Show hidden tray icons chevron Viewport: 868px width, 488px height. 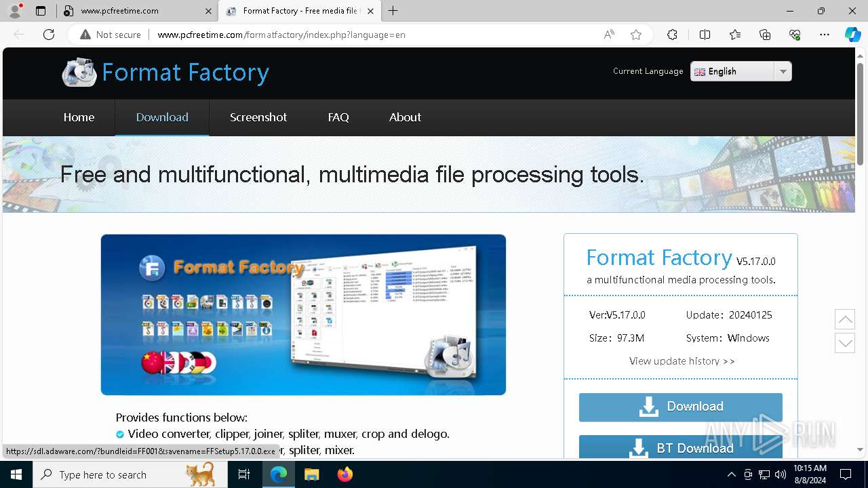(x=731, y=474)
